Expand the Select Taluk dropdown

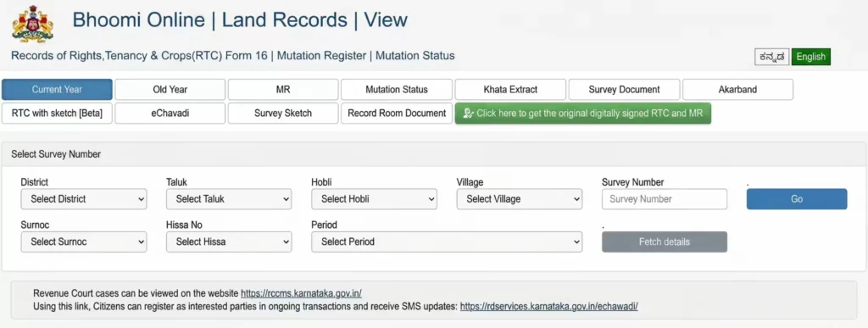tap(229, 199)
